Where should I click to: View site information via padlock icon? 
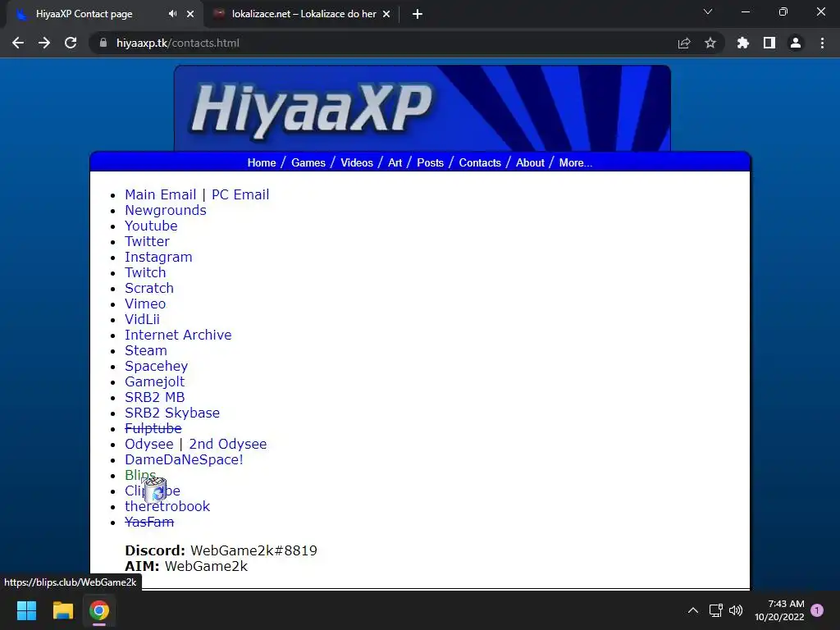click(103, 43)
